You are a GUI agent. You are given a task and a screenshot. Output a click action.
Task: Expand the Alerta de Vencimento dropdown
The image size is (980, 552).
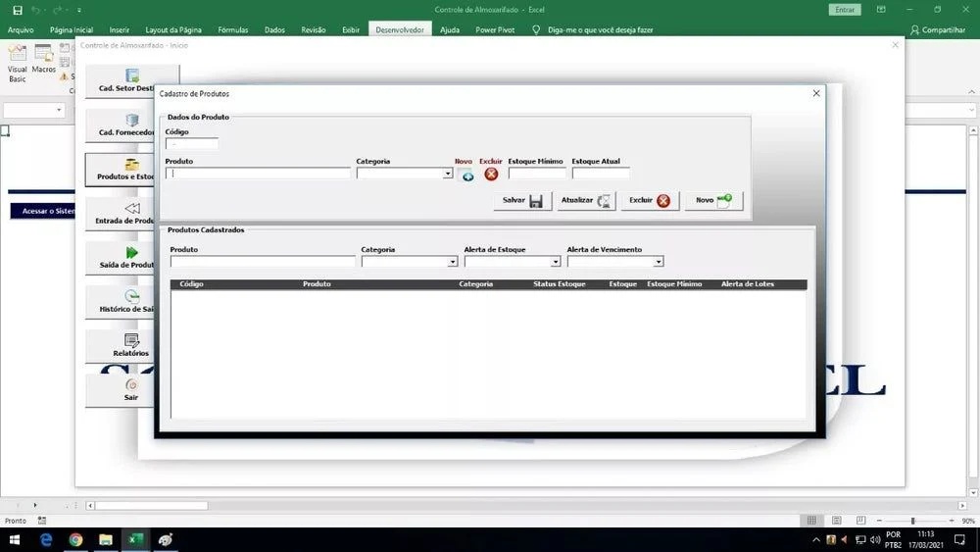pos(659,262)
